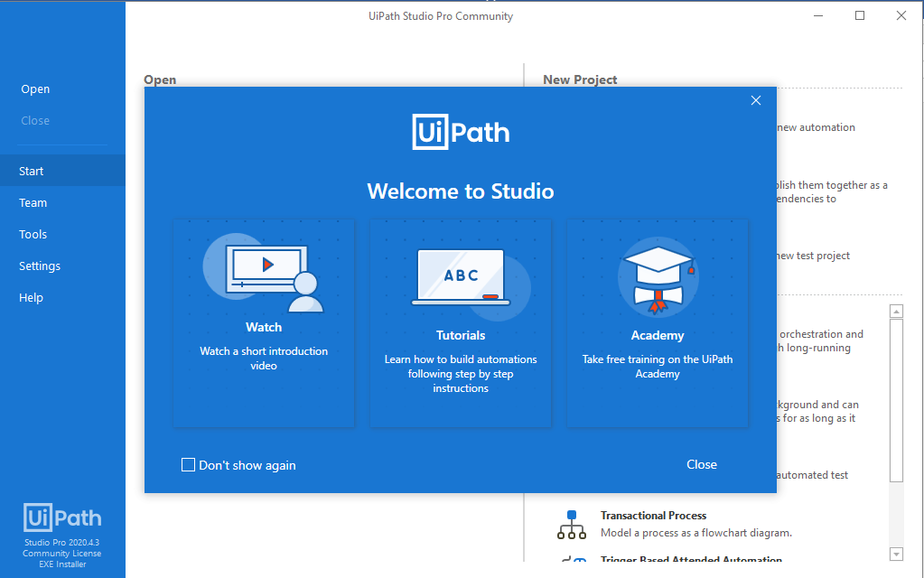This screenshot has width=924, height=578.
Task: Click the template list scroll up arrow
Action: (896, 311)
